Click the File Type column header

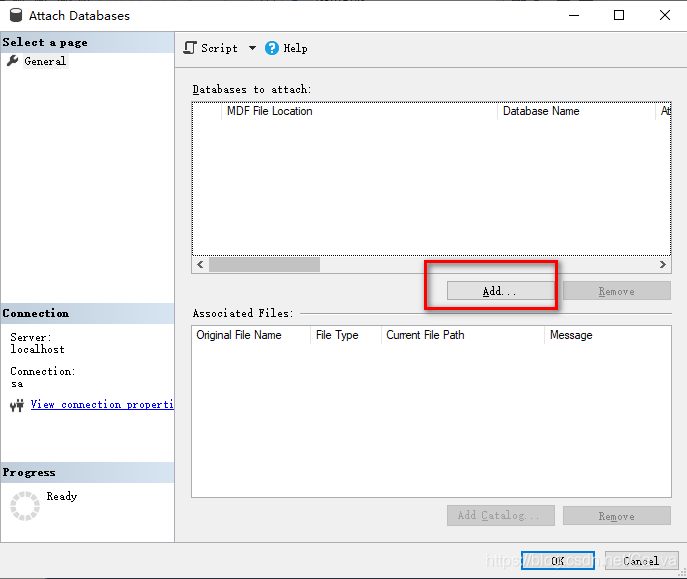coord(346,335)
